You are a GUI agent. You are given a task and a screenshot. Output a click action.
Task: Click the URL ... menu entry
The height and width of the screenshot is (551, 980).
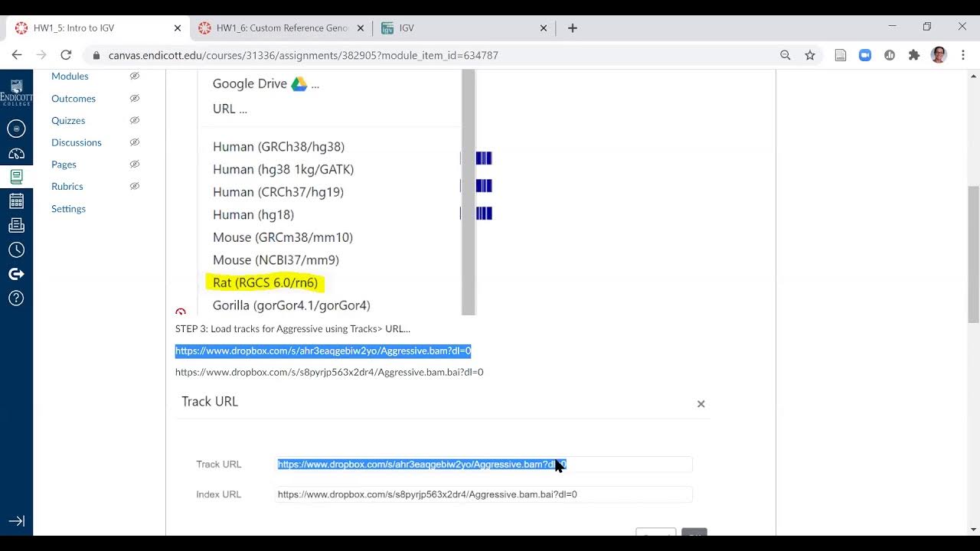point(230,109)
